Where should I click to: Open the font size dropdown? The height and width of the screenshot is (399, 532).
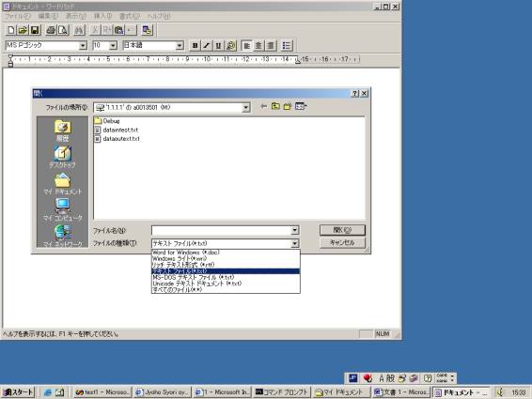click(x=113, y=45)
